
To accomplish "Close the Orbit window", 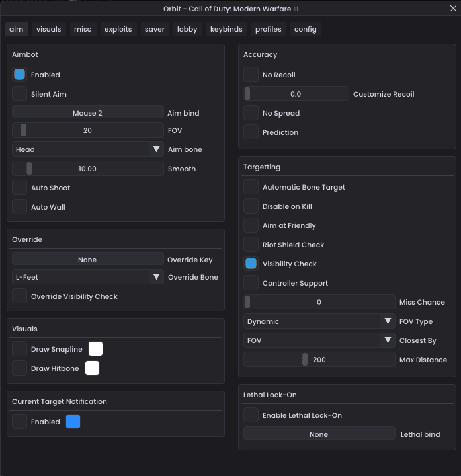I will (x=453, y=9).
